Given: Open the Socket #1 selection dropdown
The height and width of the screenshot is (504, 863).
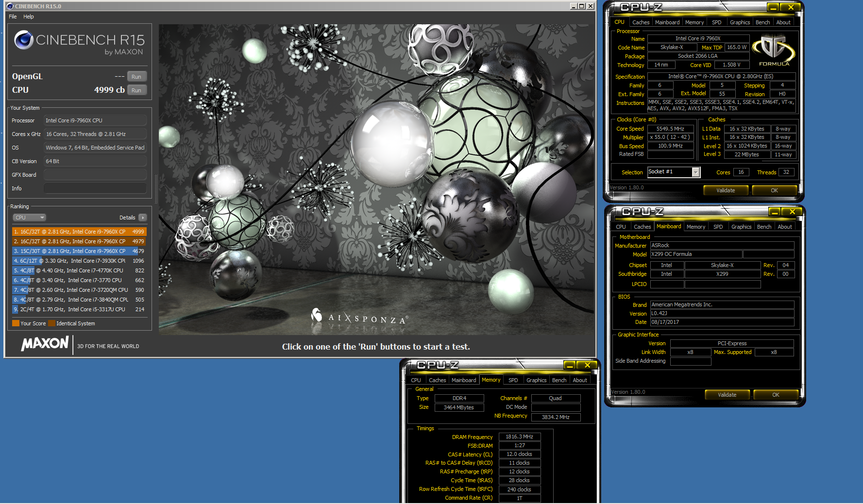Looking at the screenshot, I should 674,172.
